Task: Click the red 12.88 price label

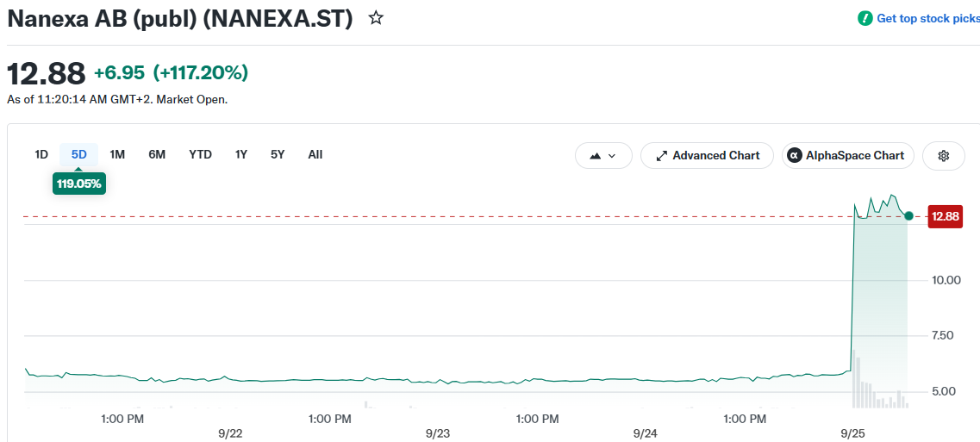Action: pos(945,216)
